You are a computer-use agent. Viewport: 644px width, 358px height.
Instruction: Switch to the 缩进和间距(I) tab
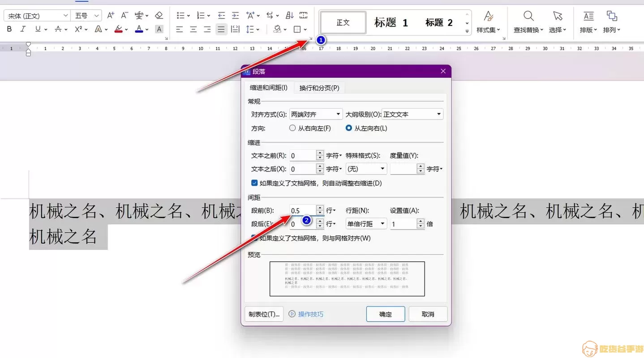point(269,88)
